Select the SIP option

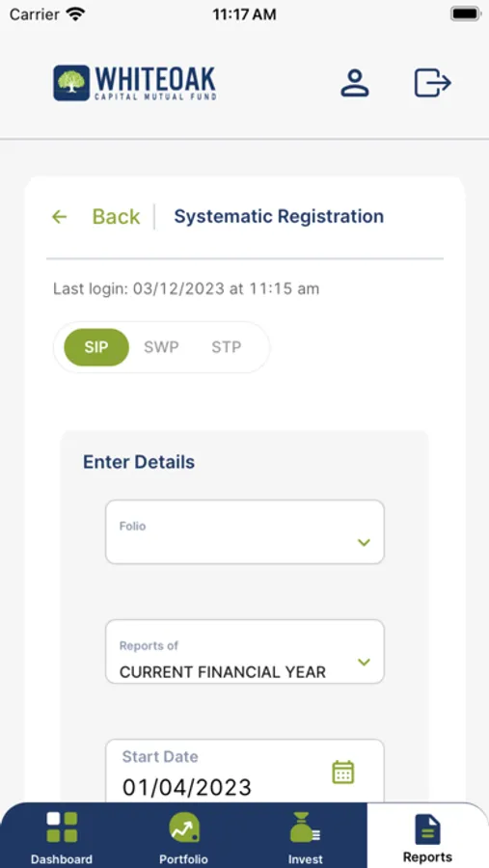click(x=96, y=347)
